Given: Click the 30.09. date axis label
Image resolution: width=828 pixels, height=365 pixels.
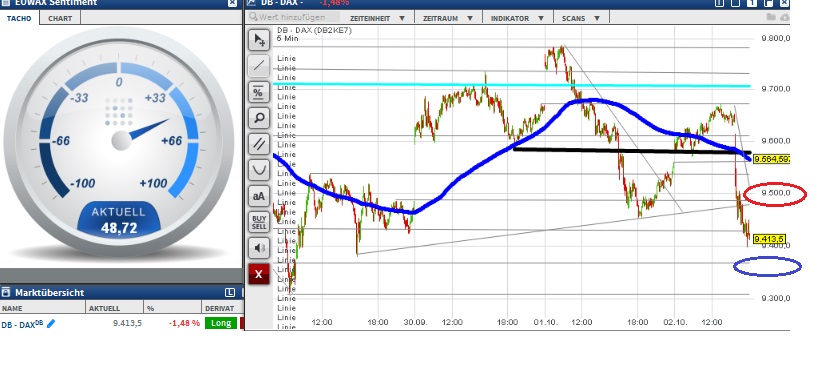Looking at the screenshot, I should (x=415, y=322).
